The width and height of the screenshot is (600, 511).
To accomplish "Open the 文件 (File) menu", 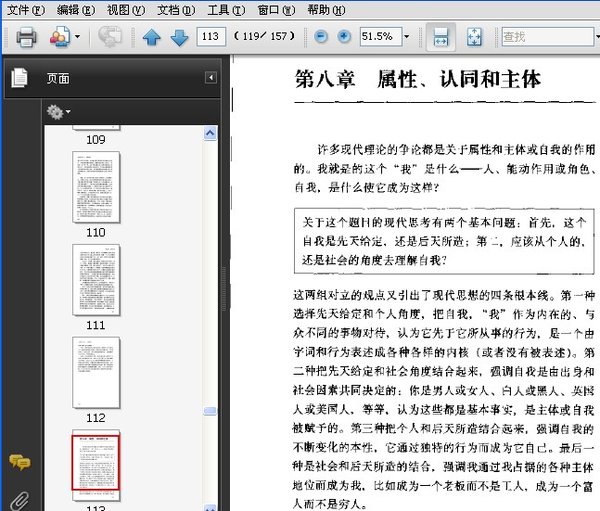I will point(25,9).
